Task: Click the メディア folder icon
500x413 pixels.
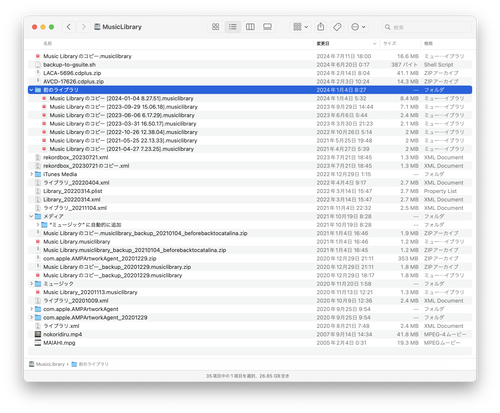Action: coord(38,216)
